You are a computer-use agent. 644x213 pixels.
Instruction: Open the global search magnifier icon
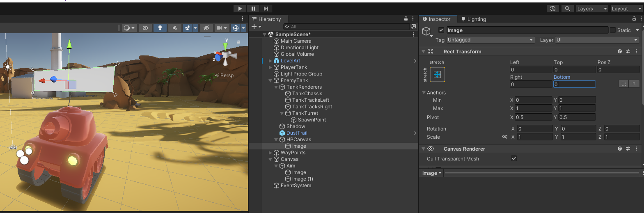pyautogui.click(x=568, y=9)
